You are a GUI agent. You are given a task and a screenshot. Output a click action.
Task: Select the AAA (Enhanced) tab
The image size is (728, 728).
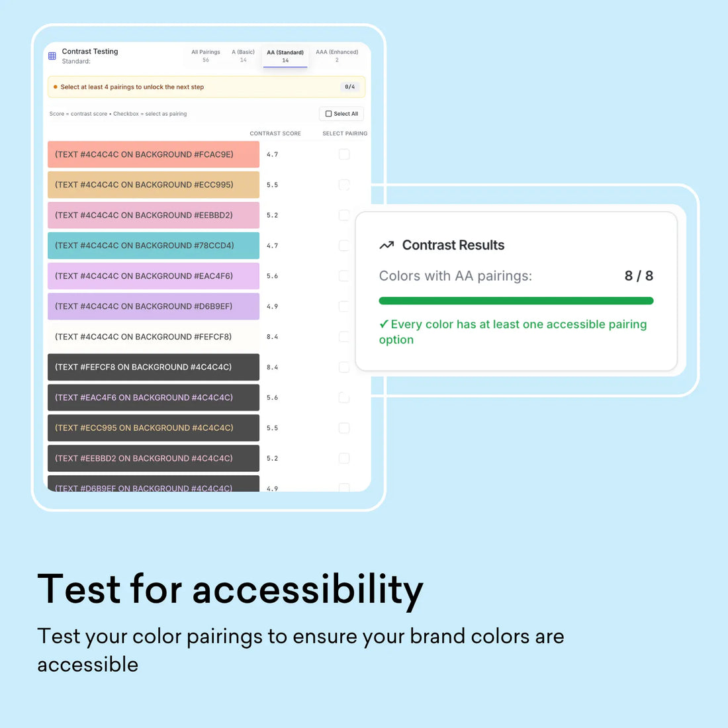click(337, 56)
